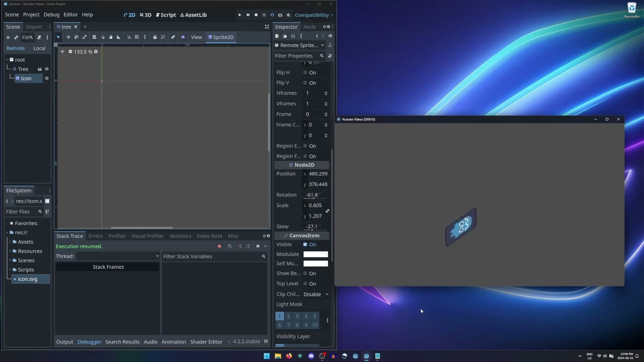Collapse the root node in scene tree
This screenshot has width=644, height=362.
coord(7,60)
